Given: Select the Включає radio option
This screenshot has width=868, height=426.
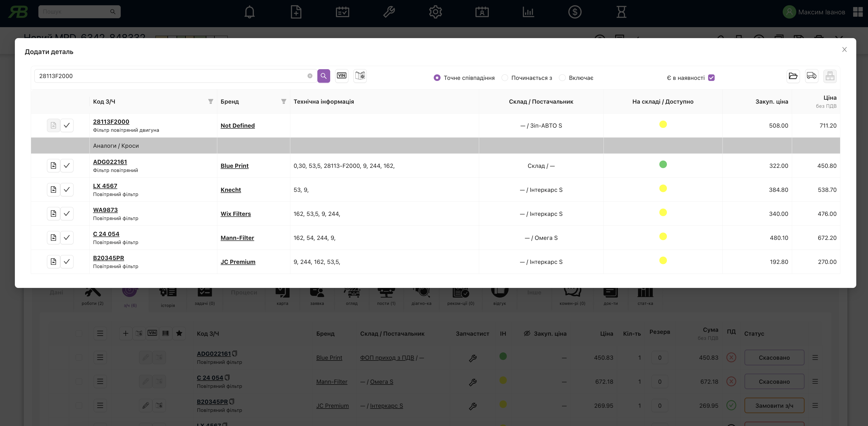Looking at the screenshot, I should (562, 78).
